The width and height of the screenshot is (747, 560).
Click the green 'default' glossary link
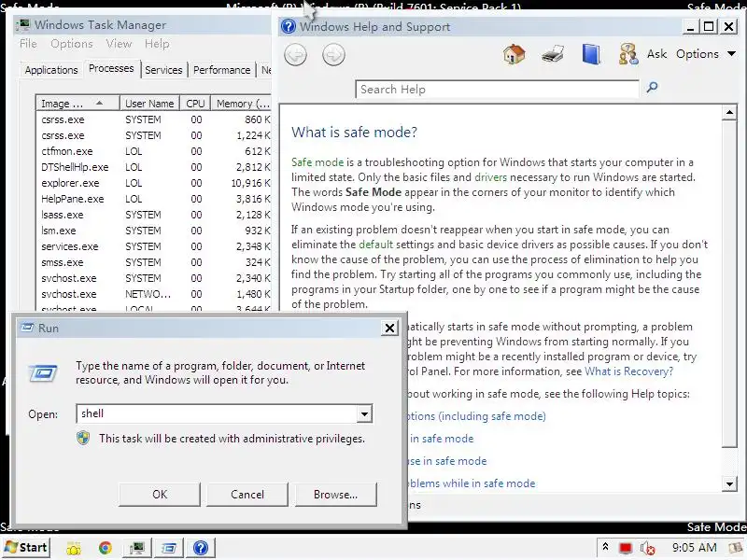(375, 245)
